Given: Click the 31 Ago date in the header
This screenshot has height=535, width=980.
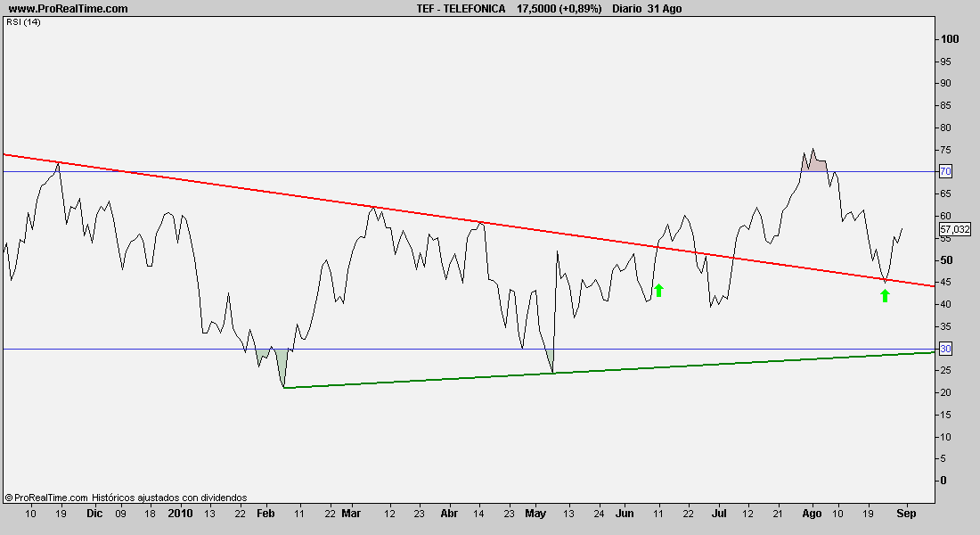Looking at the screenshot, I should 665,9.
